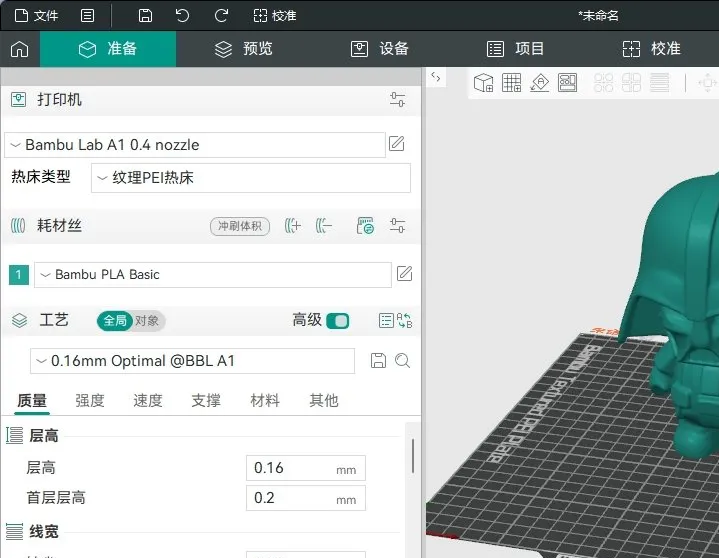Go to the home page icon
This screenshot has width=719, height=558.
[x=20, y=49]
